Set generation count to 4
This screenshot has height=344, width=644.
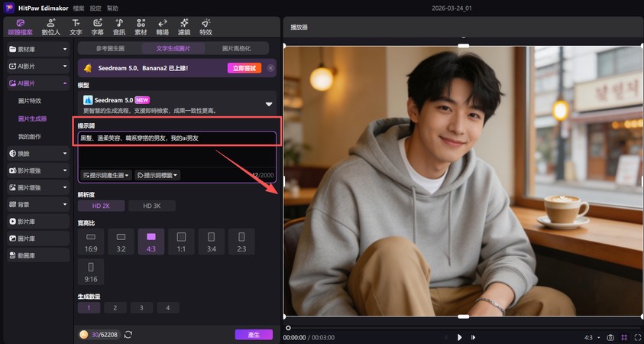tap(167, 307)
